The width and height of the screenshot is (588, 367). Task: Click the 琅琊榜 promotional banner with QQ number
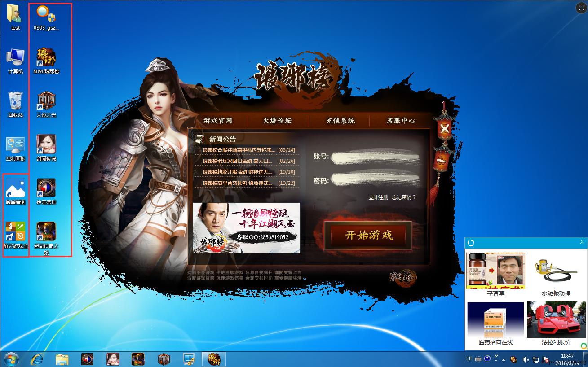point(247,228)
